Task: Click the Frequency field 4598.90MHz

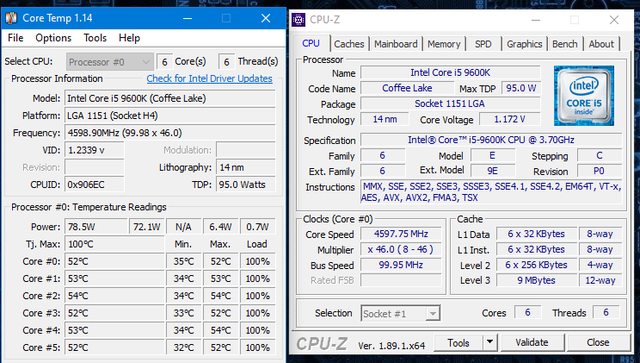Action: click(170, 133)
